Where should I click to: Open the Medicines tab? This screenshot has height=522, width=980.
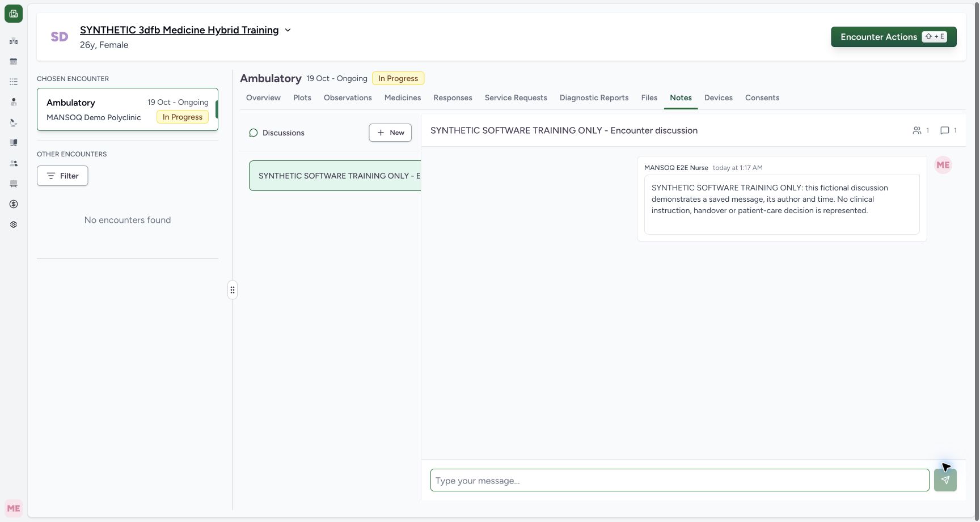[403, 97]
